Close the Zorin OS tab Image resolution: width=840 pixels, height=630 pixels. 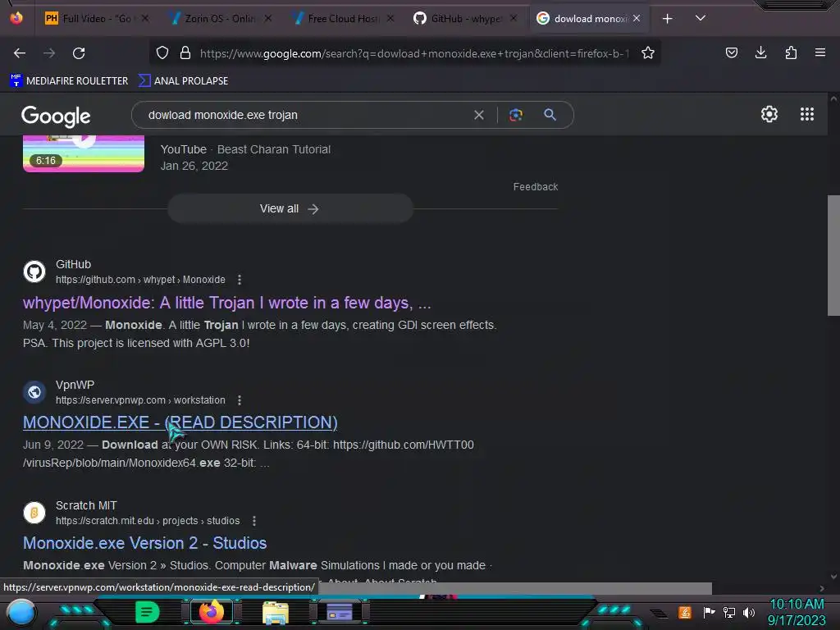pos(268,19)
